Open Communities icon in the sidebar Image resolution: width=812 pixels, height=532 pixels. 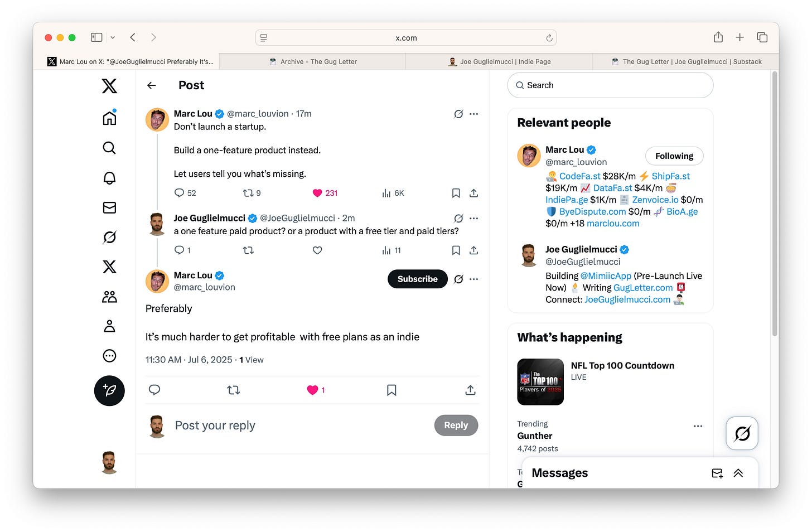pyautogui.click(x=109, y=297)
